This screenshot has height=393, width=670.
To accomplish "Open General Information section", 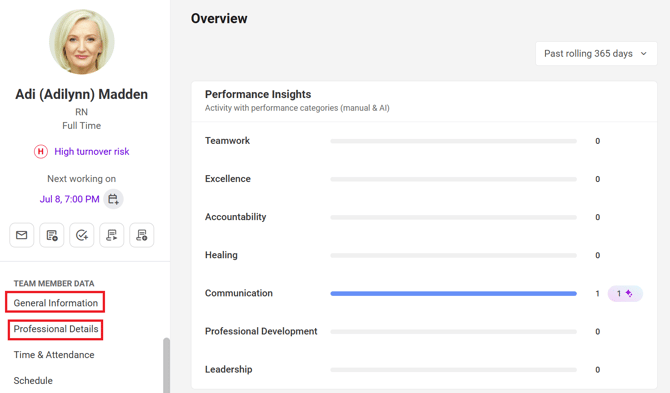I will [56, 303].
